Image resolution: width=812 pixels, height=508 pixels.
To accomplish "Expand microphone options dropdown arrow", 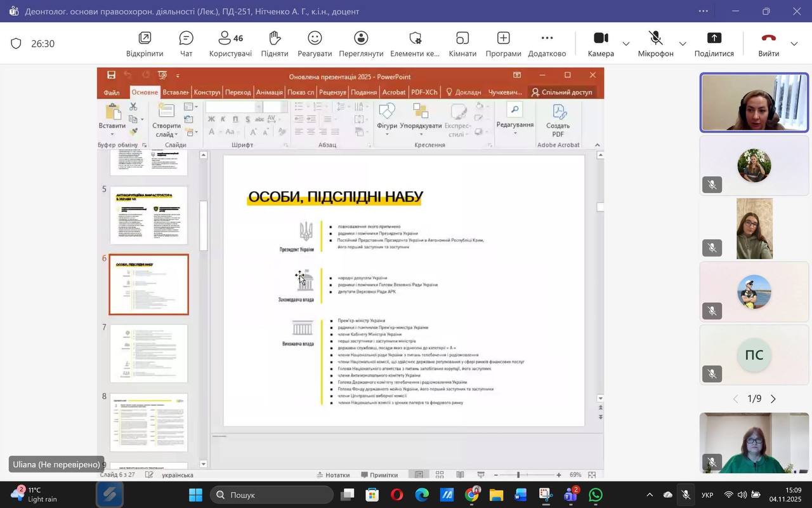I will [683, 44].
